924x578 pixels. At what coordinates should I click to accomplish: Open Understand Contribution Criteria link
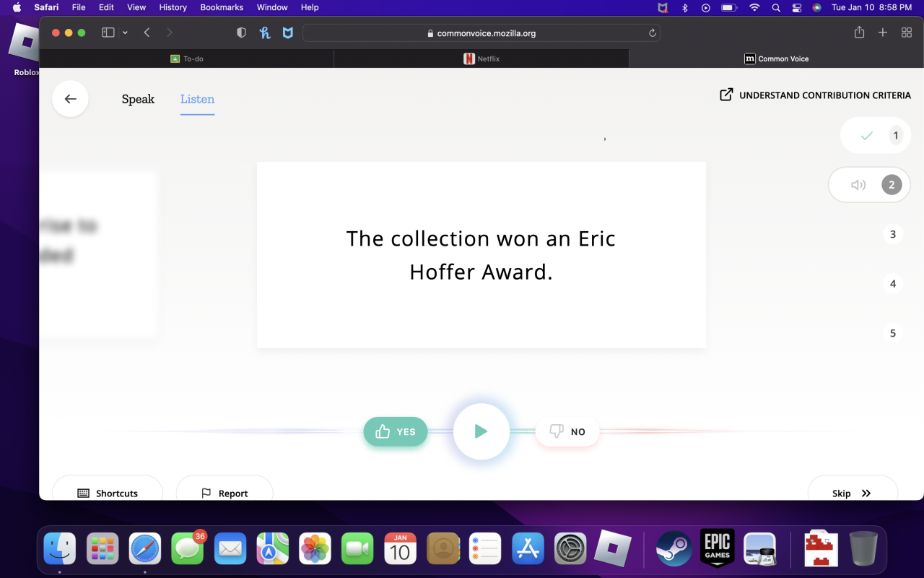[816, 95]
